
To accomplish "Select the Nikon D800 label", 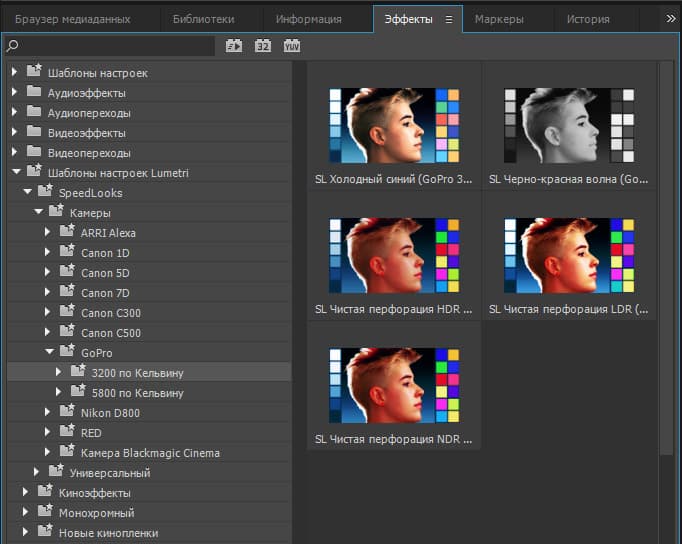I will tap(110, 413).
